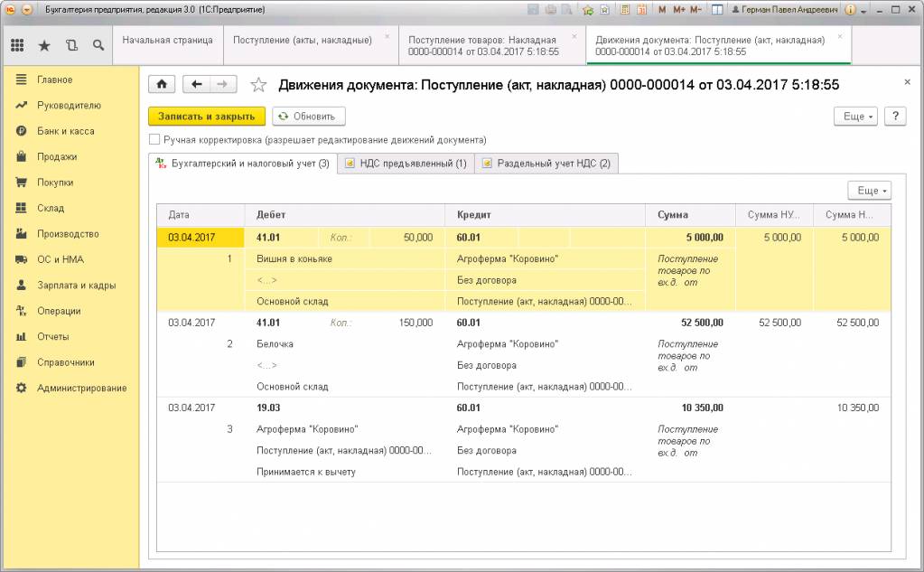This screenshot has height=572, width=924.
Task: Expand the table Еще dropdown
Action: 870,191
